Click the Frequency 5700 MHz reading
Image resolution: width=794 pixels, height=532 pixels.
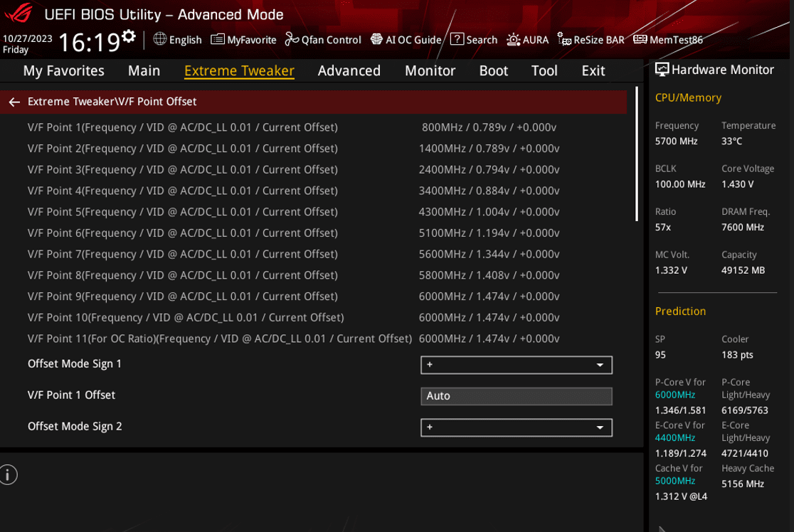click(677, 142)
